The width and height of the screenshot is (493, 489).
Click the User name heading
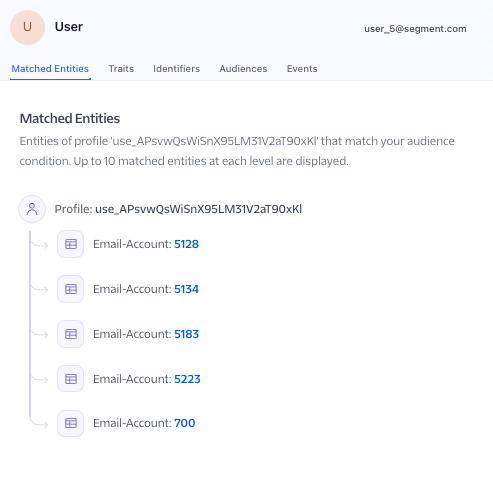(69, 27)
